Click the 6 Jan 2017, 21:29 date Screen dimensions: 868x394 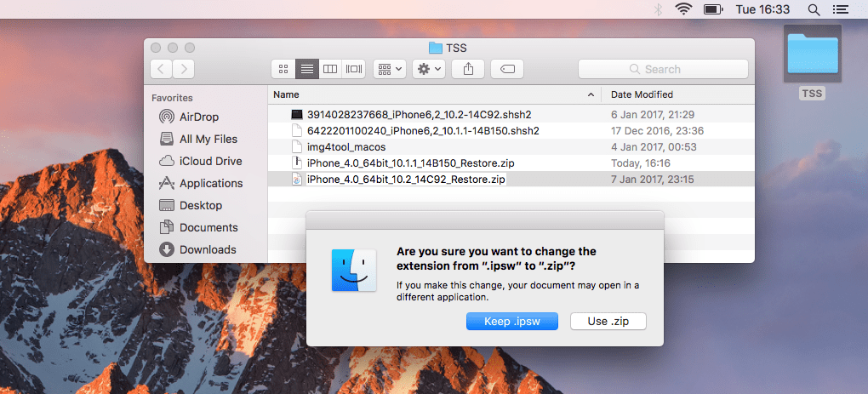[653, 115]
